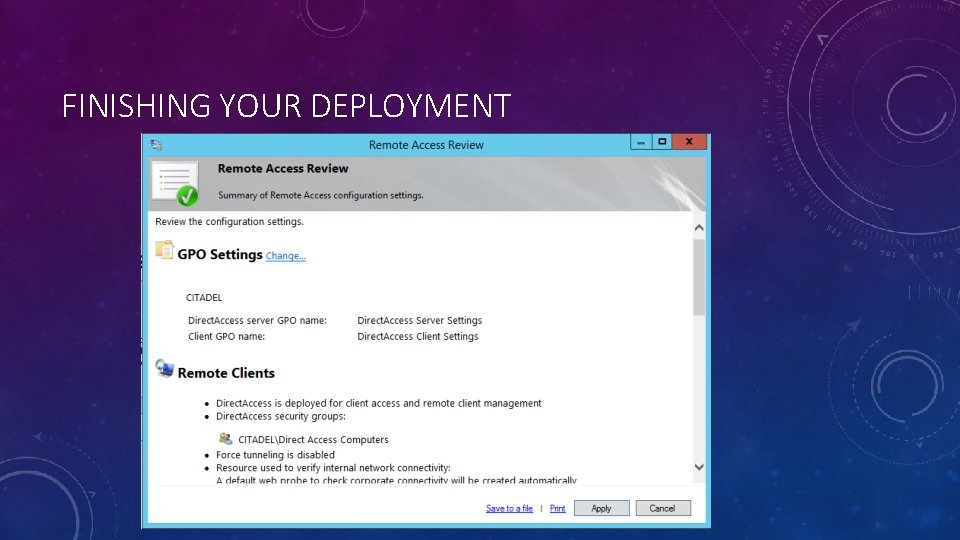Click 'DirectAccess is deployed for client access' line
This screenshot has width=960, height=540.
[x=378, y=403]
